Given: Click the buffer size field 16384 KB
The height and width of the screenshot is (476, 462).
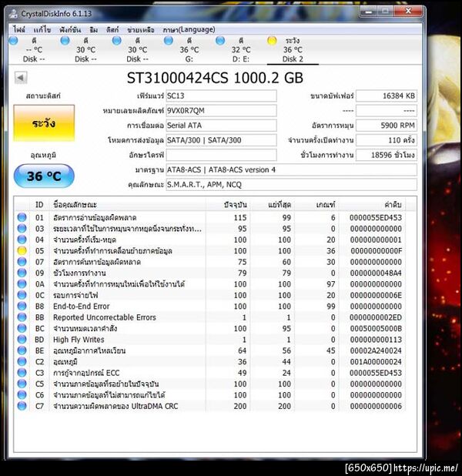Looking at the screenshot, I should [x=387, y=96].
